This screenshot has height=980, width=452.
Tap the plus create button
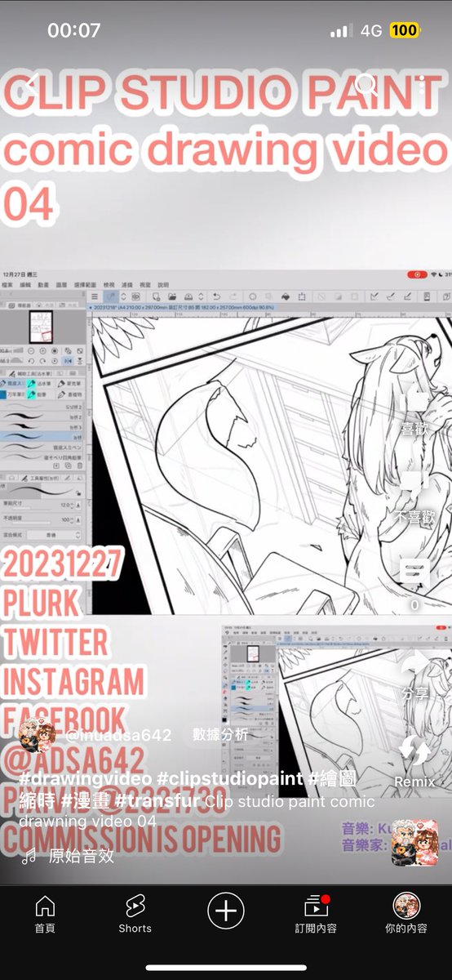[x=226, y=910]
